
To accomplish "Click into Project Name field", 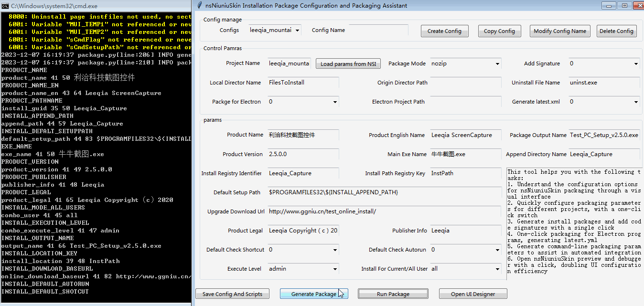I will click(x=289, y=63).
